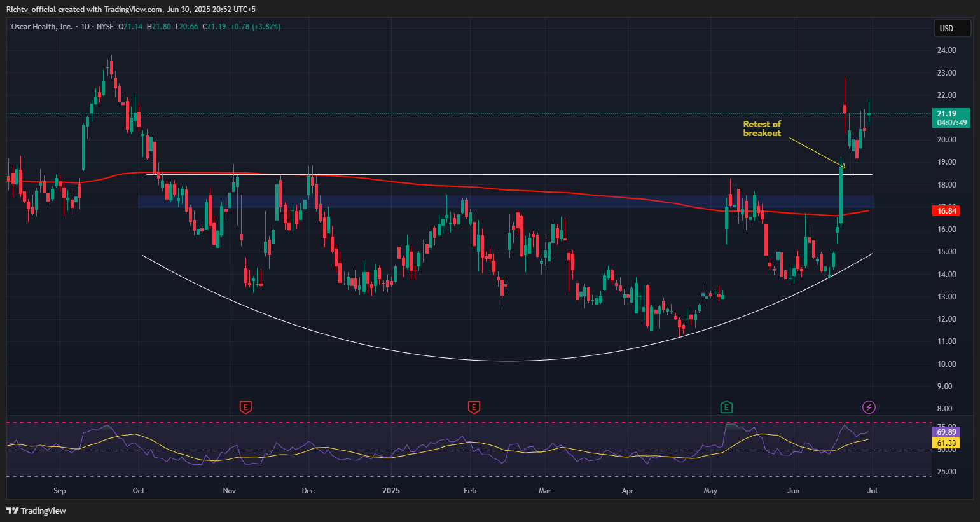980x522 pixels.
Task: Click the Jun label on time axis
Action: [x=793, y=491]
